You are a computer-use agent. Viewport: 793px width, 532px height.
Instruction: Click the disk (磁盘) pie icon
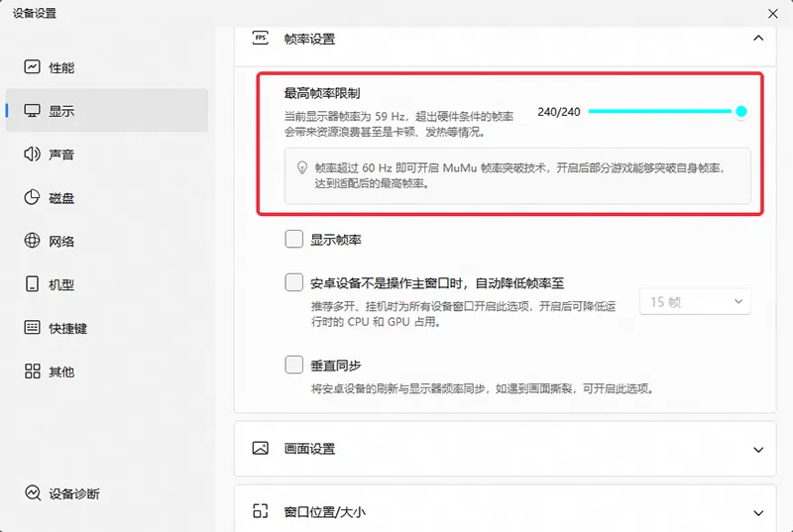(x=33, y=198)
